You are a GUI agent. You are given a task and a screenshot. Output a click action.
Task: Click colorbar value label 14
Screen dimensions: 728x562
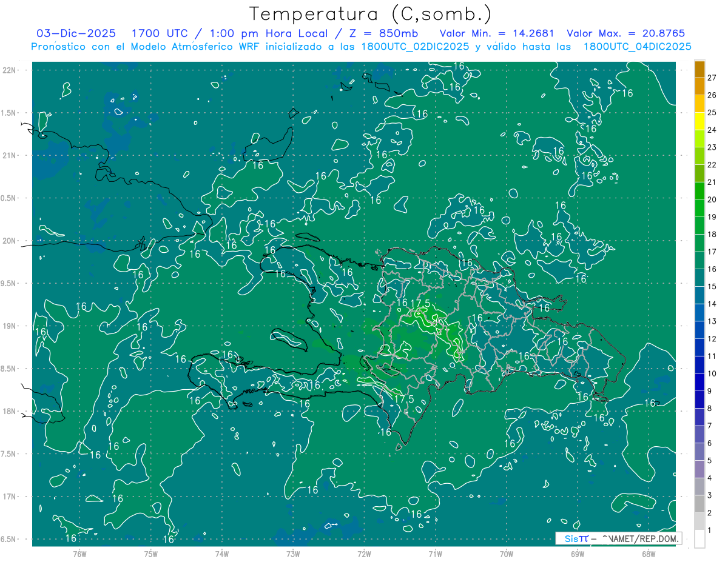pos(712,304)
